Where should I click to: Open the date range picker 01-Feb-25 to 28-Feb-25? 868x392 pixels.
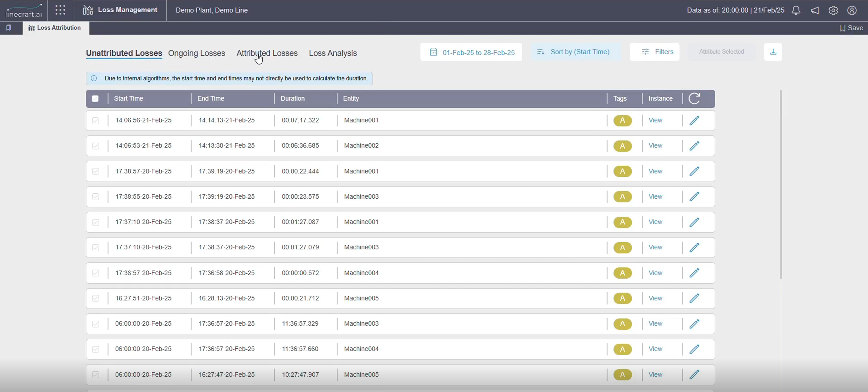(x=471, y=52)
